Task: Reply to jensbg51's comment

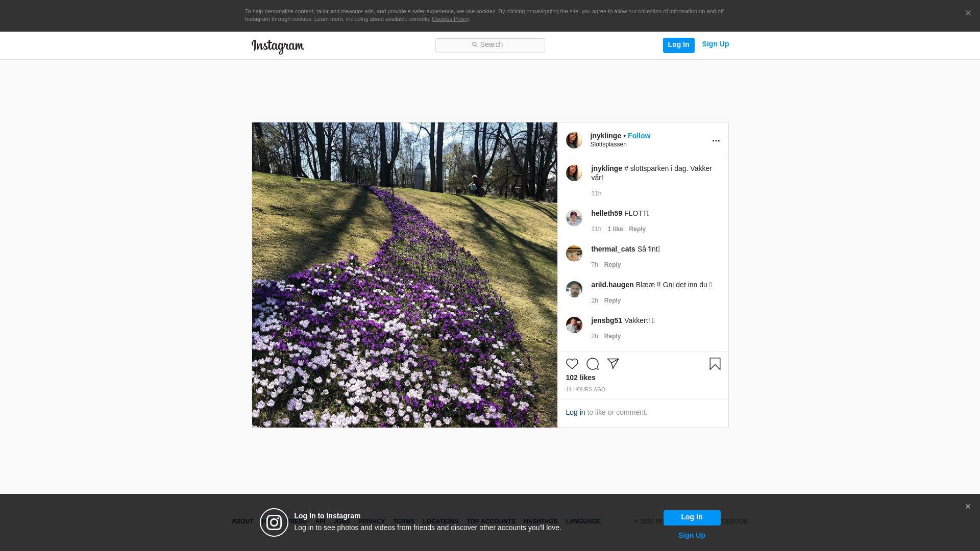Action: pos(612,336)
